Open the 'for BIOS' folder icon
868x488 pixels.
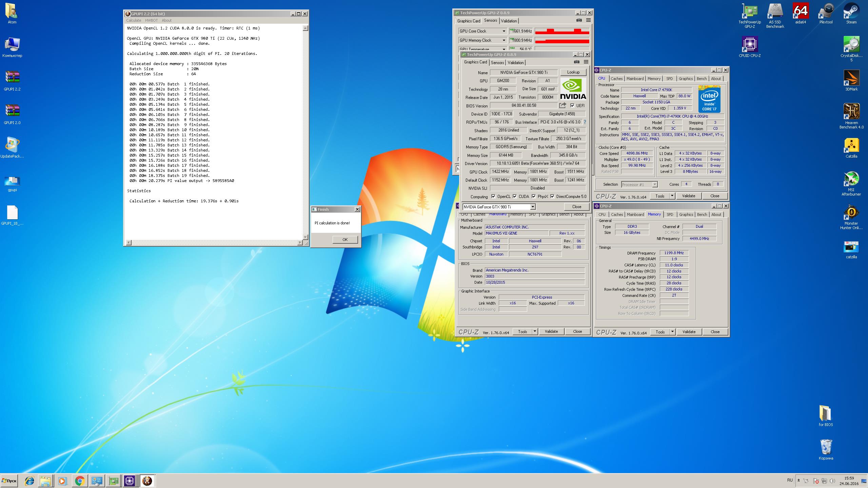click(826, 416)
